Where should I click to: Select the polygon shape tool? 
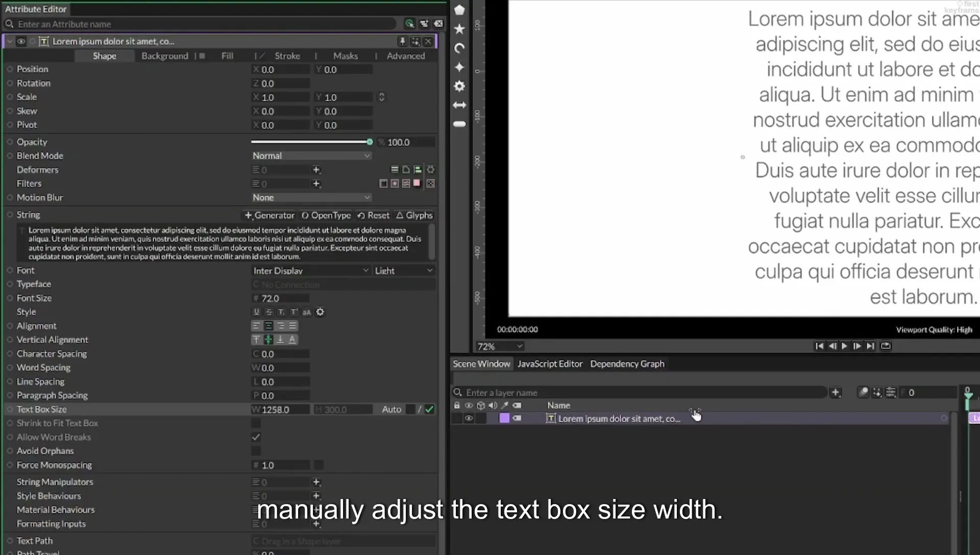tap(459, 10)
